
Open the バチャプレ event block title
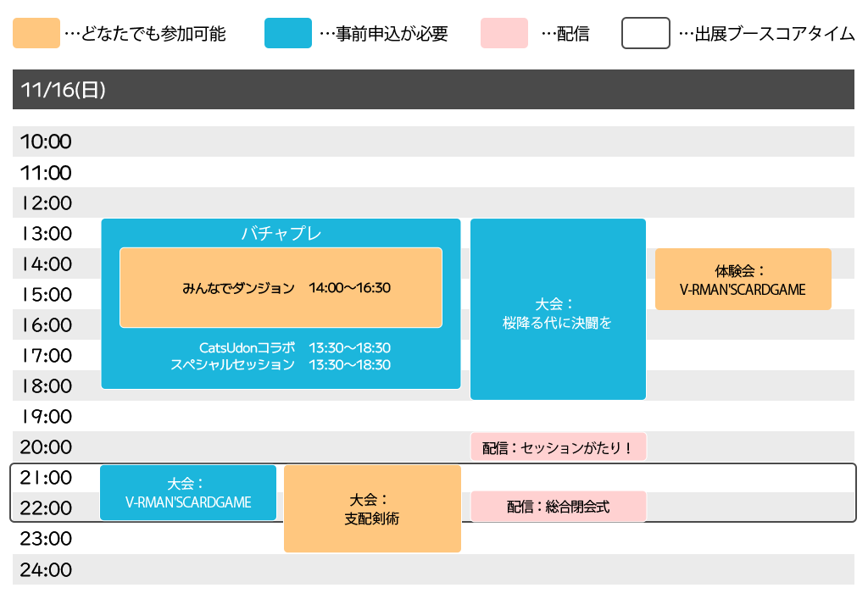click(x=281, y=234)
